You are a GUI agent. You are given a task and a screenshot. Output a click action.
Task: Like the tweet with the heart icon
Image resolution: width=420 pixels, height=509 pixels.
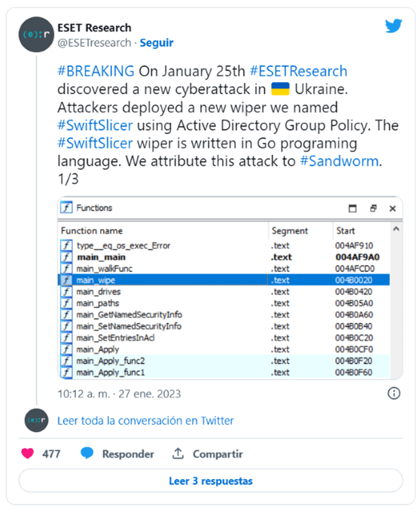tap(28, 453)
